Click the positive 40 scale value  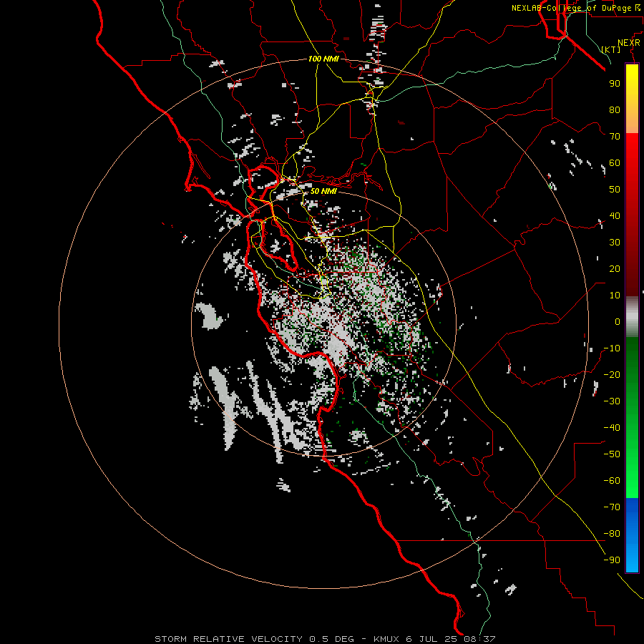[x=615, y=216]
